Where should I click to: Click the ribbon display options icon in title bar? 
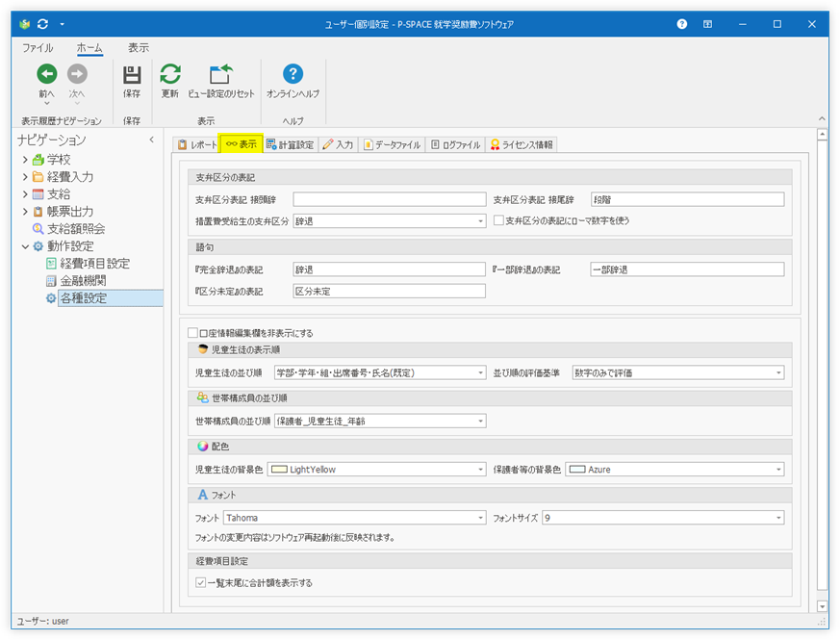click(707, 24)
